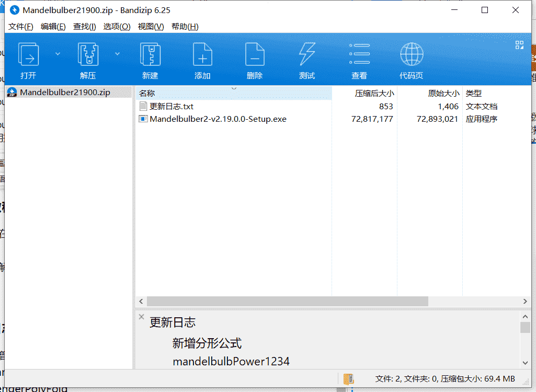Sort by the 名称 column header

[x=233, y=94]
